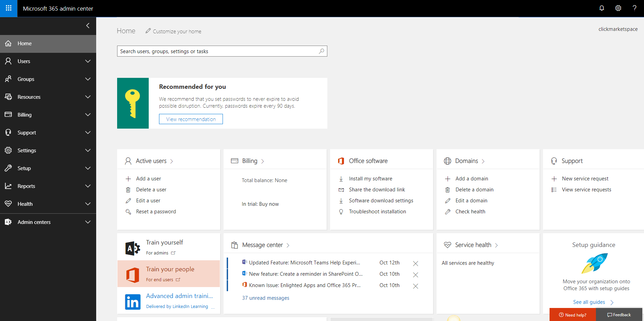Click the Support headset icon in sidebar

tap(8, 132)
